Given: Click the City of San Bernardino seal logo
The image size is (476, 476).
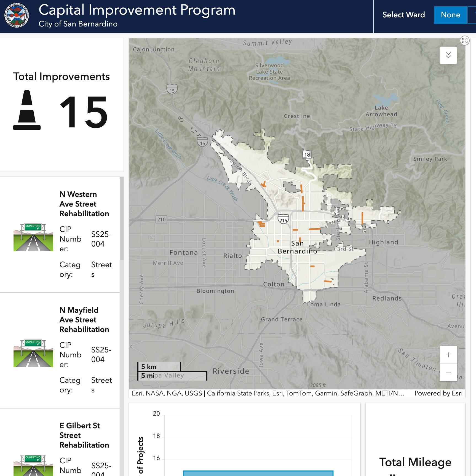Looking at the screenshot, I should (17, 16).
